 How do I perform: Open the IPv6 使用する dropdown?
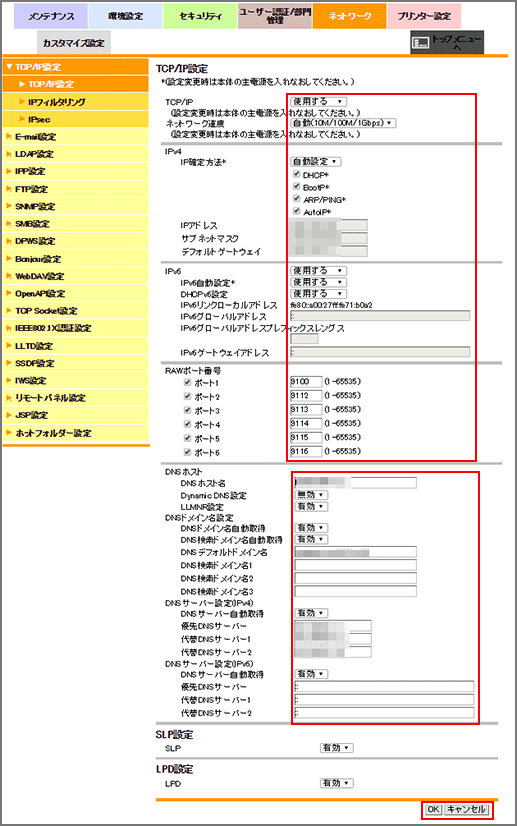point(318,270)
